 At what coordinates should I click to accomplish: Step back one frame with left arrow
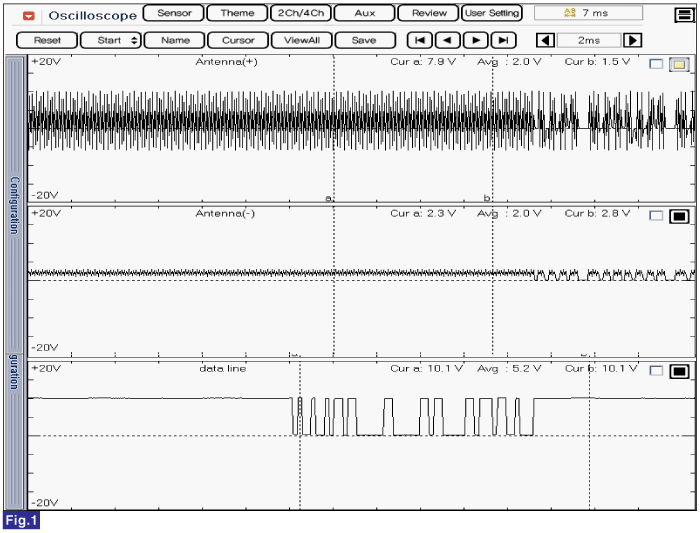[x=447, y=40]
